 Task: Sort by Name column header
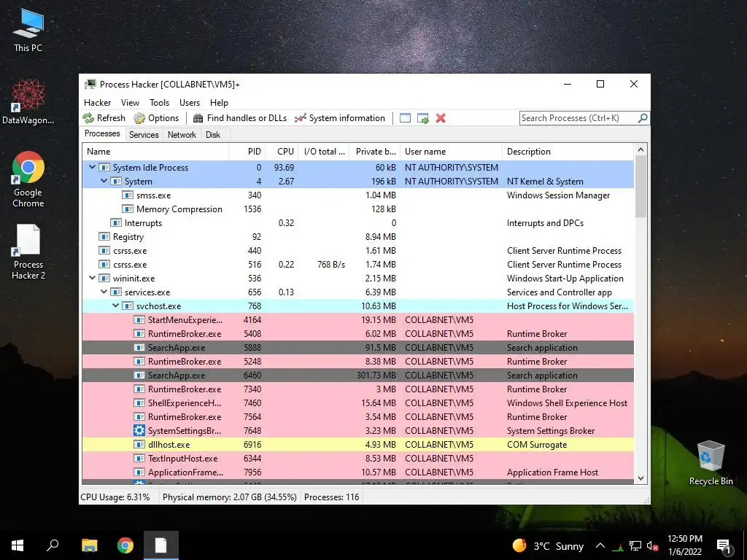point(155,152)
